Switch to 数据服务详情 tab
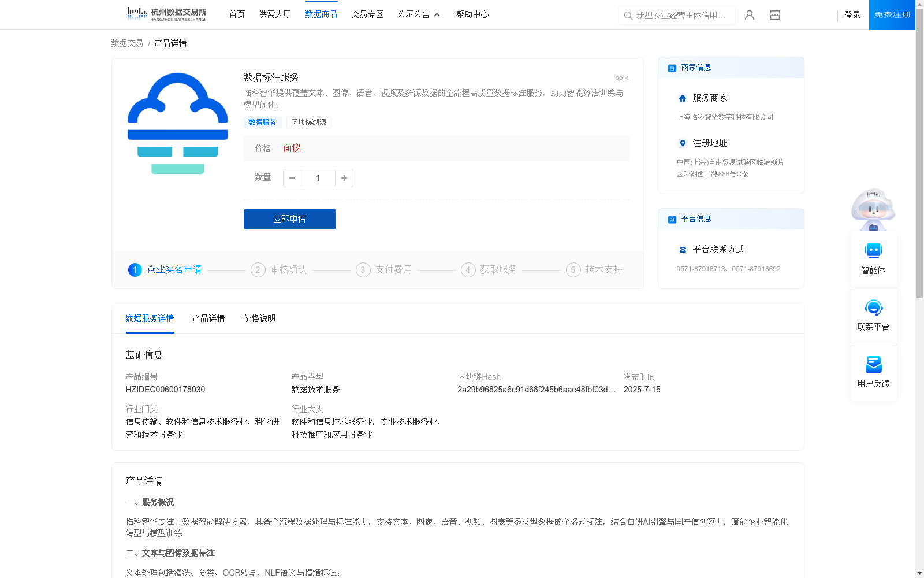 150,318
